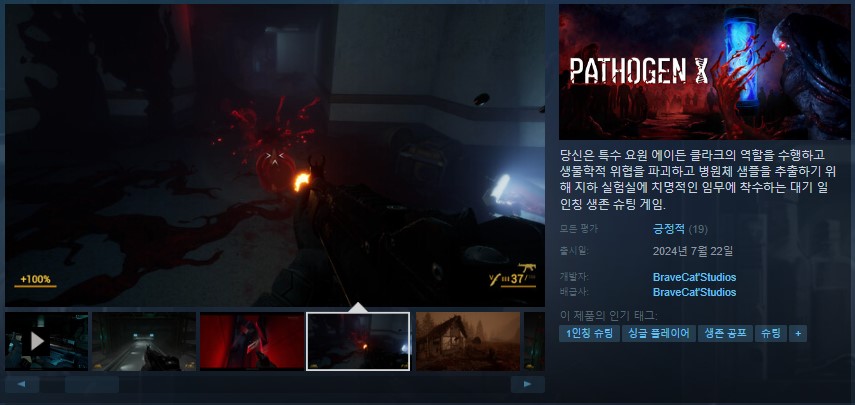Open the 긍정적 review summary link
The height and width of the screenshot is (405, 855).
[669, 229]
